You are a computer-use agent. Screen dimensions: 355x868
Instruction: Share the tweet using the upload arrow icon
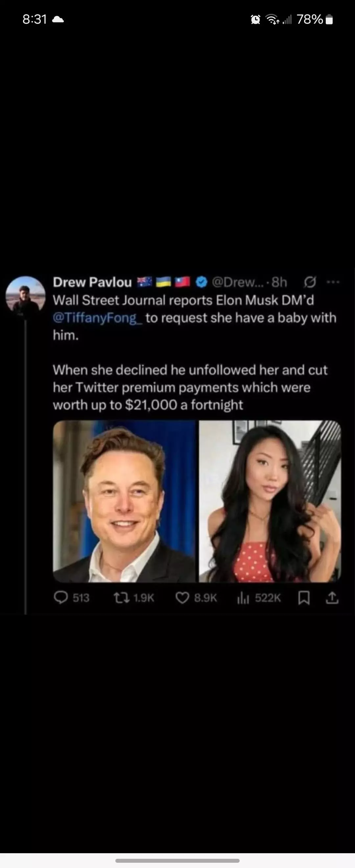(332, 598)
